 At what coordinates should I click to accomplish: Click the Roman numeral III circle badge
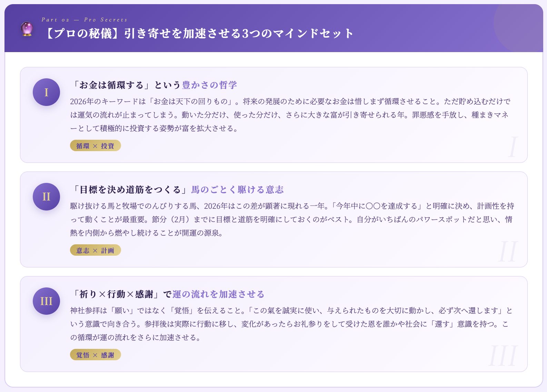pyautogui.click(x=46, y=301)
